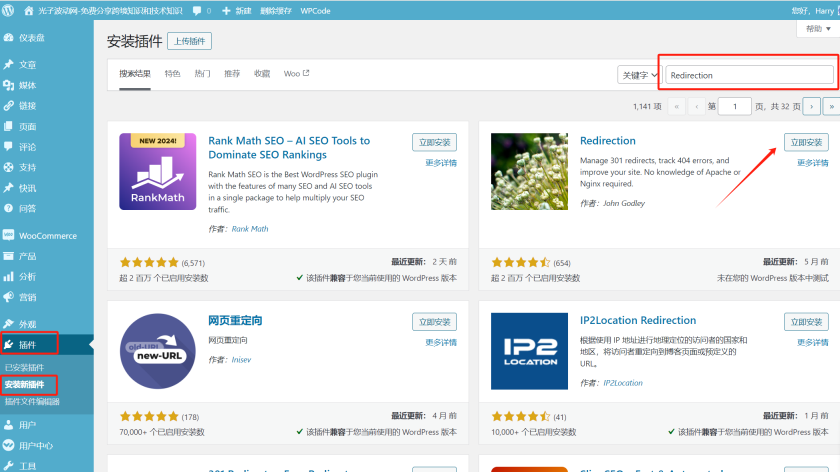
Task: Open WPCode in the admin bar
Action: coord(315,11)
